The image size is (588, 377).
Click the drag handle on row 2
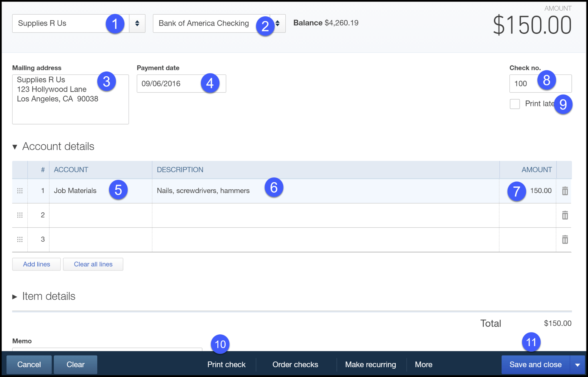[x=20, y=215]
